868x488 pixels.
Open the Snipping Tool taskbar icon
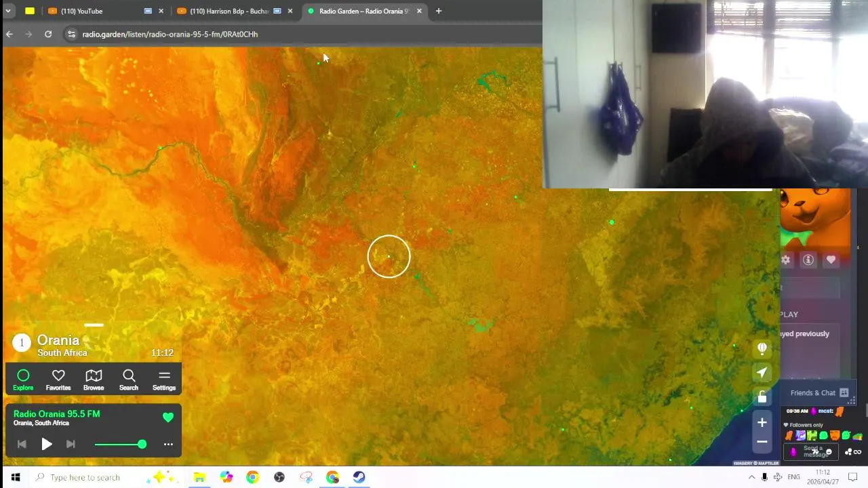point(306,477)
